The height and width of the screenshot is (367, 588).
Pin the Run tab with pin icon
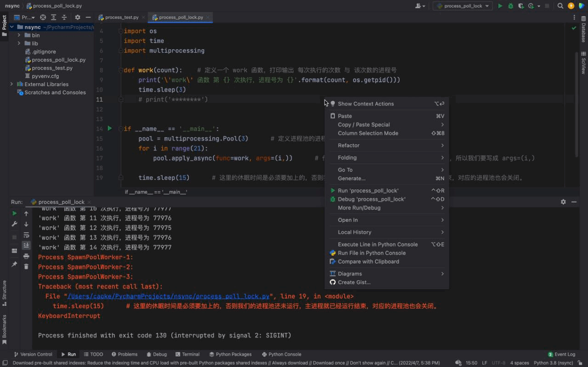point(14,265)
